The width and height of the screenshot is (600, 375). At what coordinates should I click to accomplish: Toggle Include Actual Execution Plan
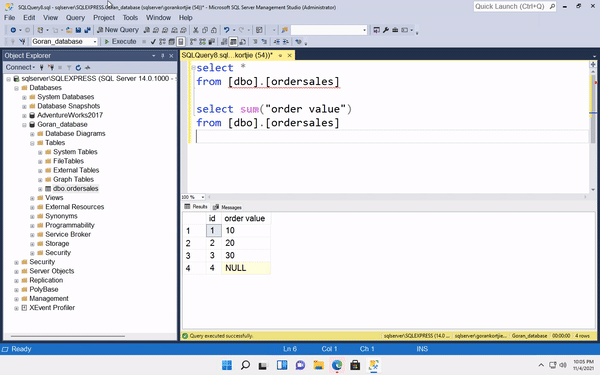pyautogui.click(x=193, y=41)
